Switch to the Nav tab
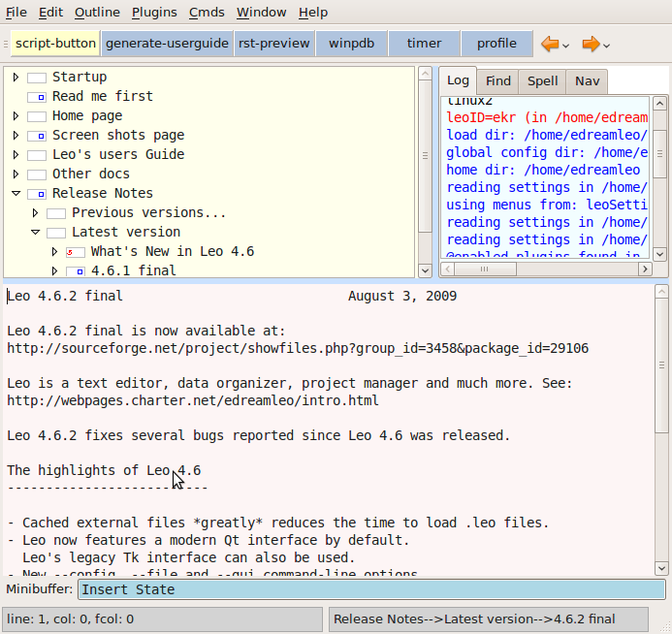This screenshot has width=672, height=634. [587, 81]
